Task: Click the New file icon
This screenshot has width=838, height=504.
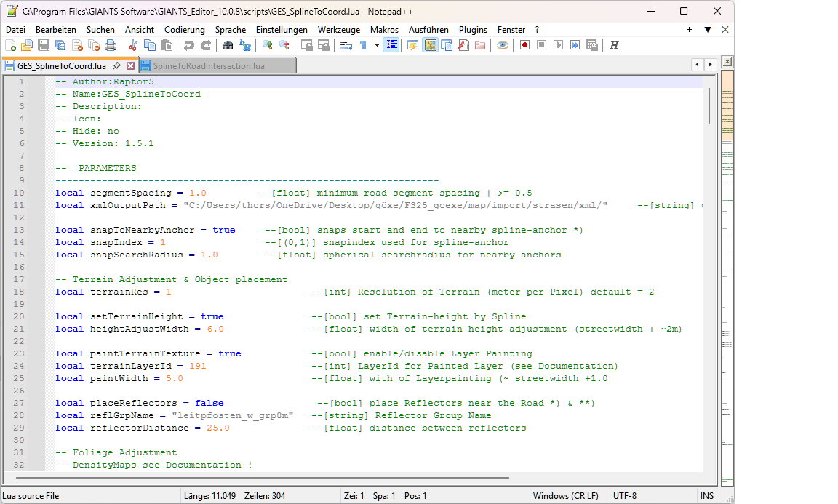Action: (x=10, y=45)
